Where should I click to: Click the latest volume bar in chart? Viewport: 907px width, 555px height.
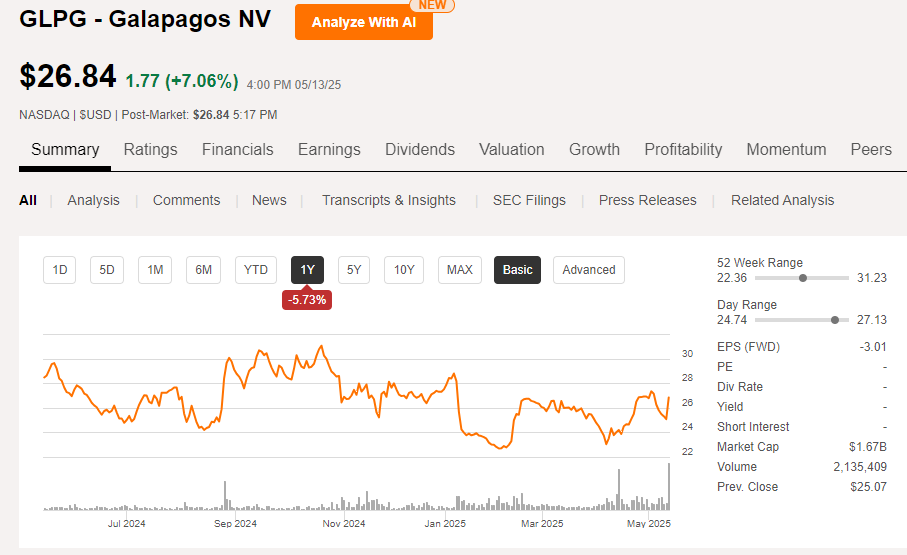coord(668,487)
